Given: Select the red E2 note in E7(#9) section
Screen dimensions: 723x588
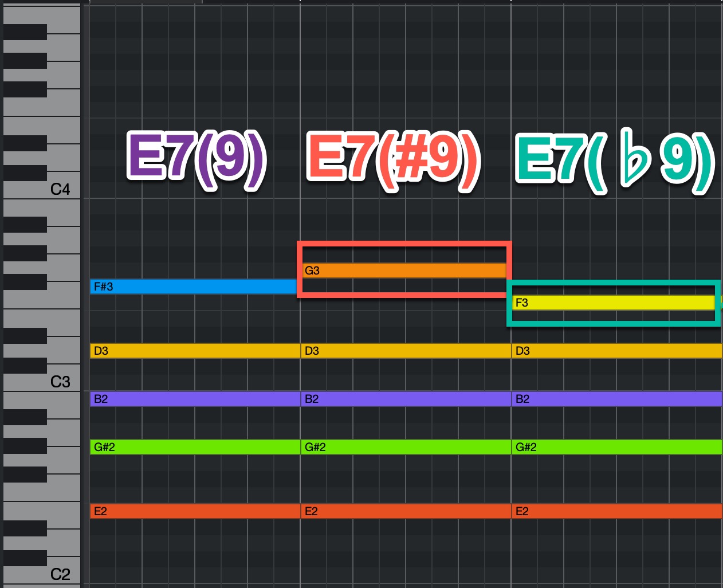Looking at the screenshot, I should click(406, 511).
